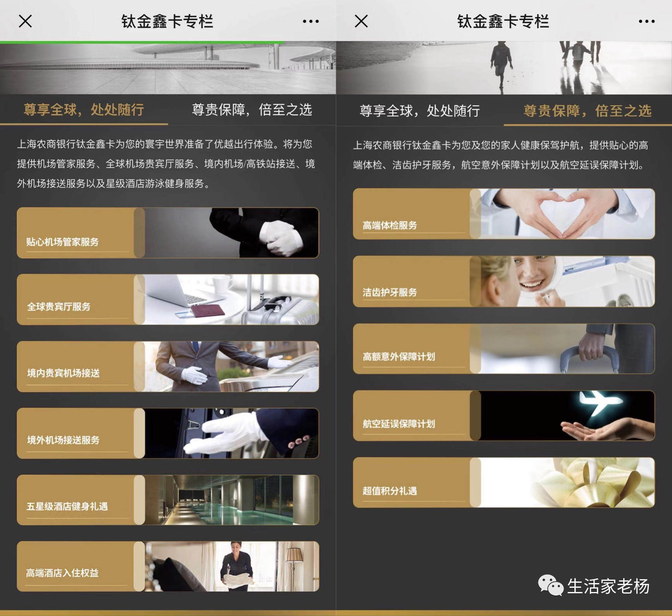Image resolution: width=672 pixels, height=616 pixels.
Task: Switch to 尊享全球，处处随行 tab on right screen
Action: (420, 111)
